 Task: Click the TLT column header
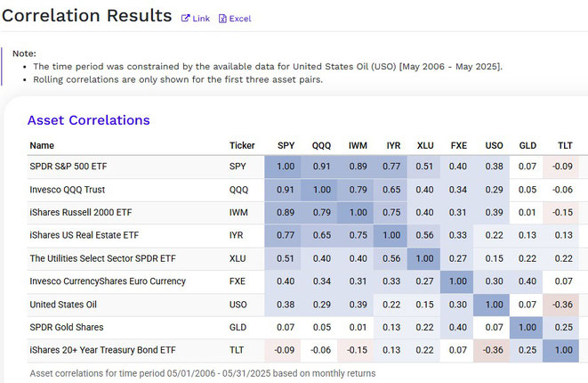(565, 145)
